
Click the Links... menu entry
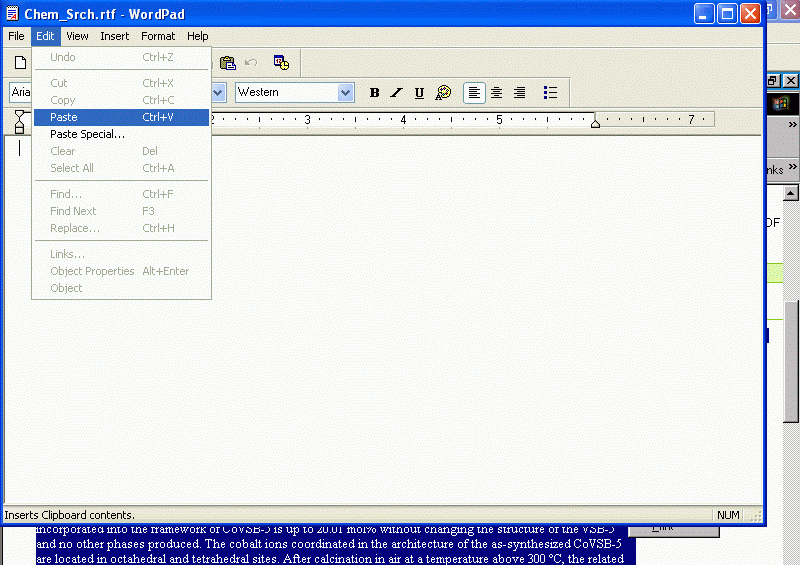[121, 254]
